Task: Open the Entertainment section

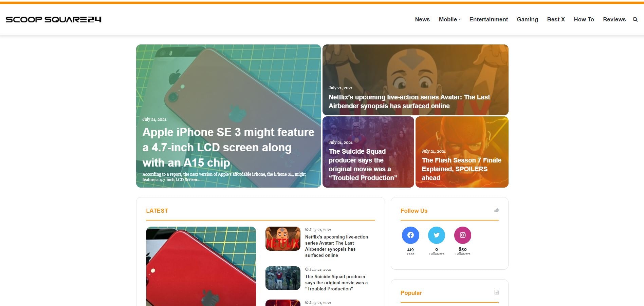Action: (x=489, y=19)
